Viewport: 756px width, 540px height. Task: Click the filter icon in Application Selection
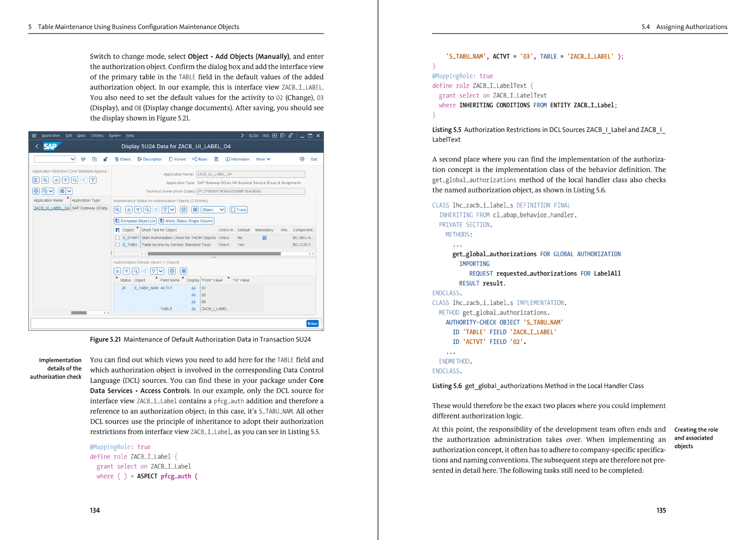(x=93, y=180)
